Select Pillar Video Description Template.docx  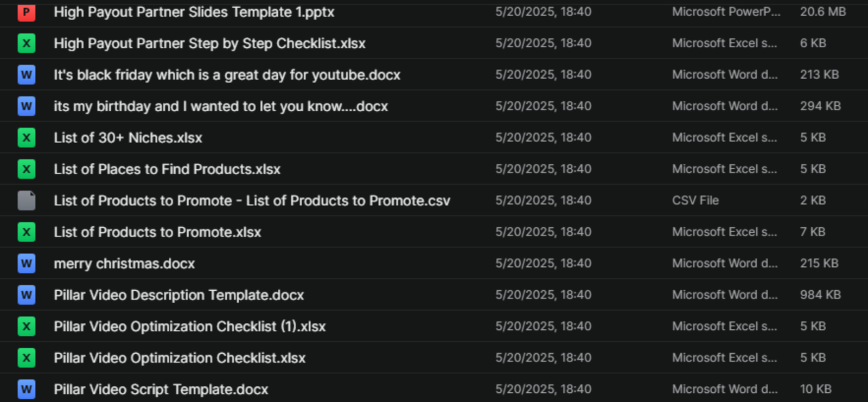point(178,295)
